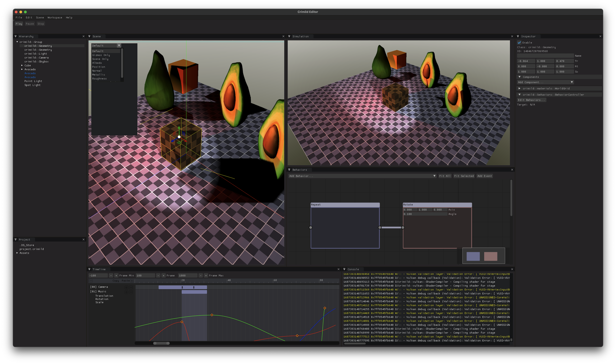616x364 pixels.
Task: Click minus icon on Camera track
Action: click(x=131, y=287)
